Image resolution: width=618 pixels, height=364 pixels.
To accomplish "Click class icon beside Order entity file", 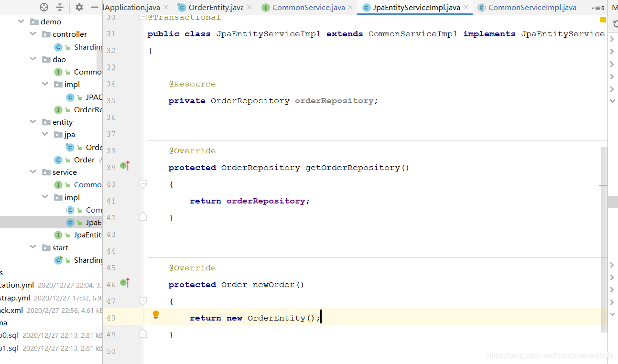I will tap(58, 160).
